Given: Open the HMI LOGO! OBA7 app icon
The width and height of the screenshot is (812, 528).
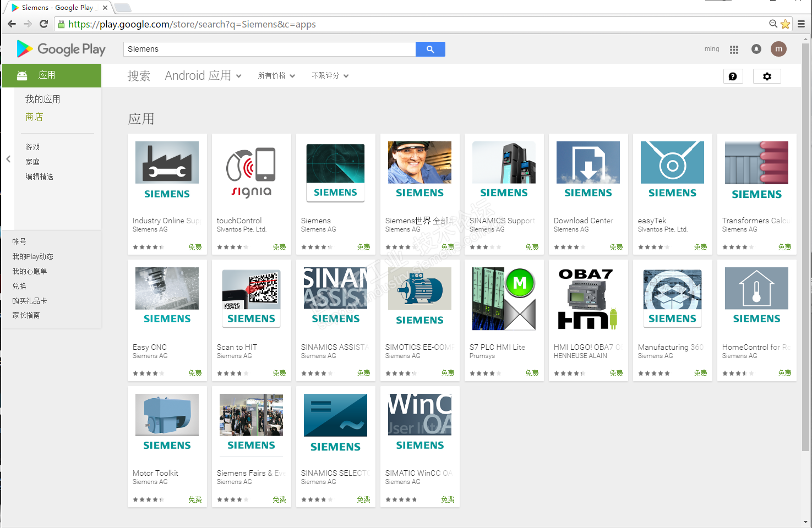Looking at the screenshot, I should point(588,299).
